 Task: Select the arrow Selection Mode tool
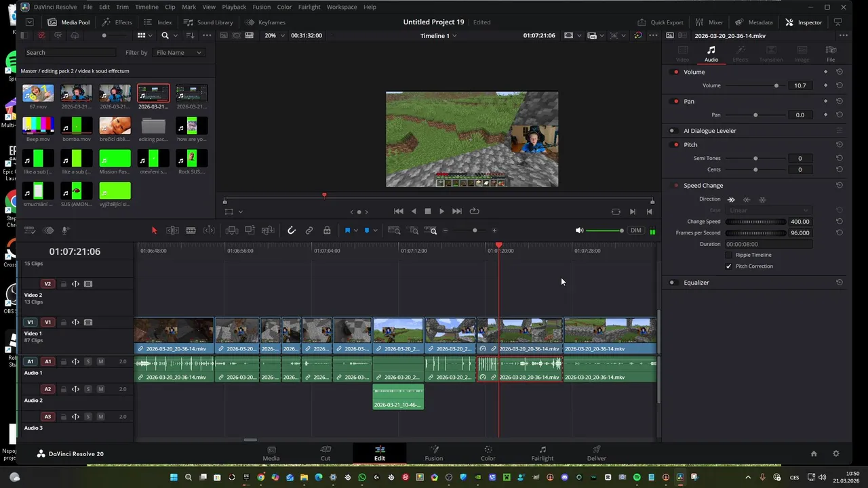[x=154, y=230]
